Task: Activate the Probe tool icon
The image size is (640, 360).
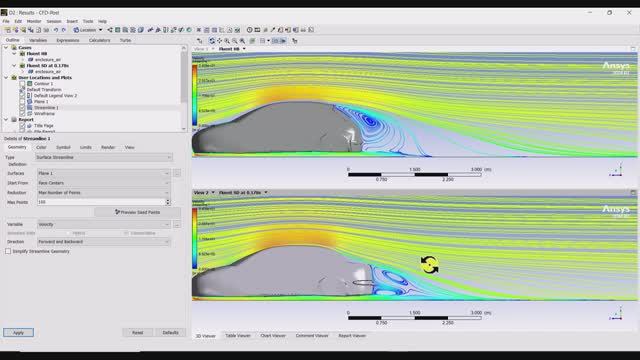Action: pyautogui.click(x=273, y=30)
